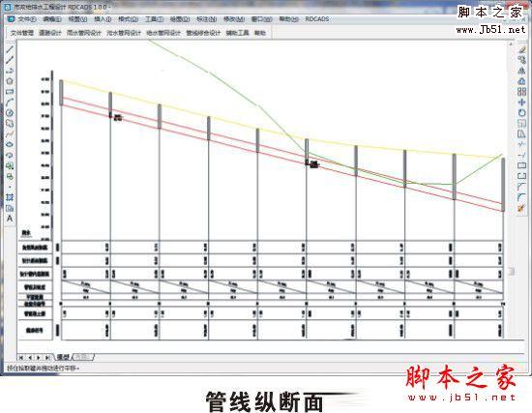Image resolution: width=532 pixels, height=413 pixels.
Task: Switch to the 模型 tab
Action: tap(63, 357)
